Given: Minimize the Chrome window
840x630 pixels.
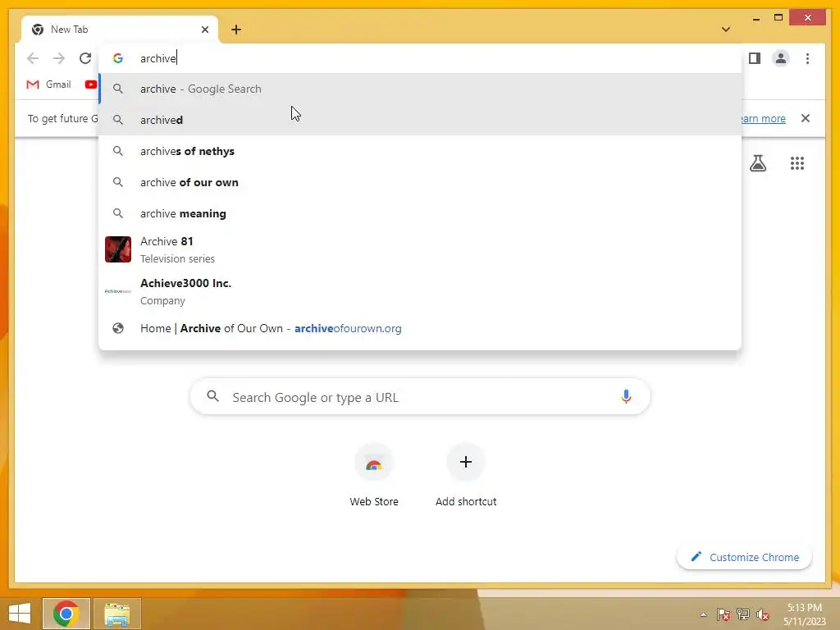Looking at the screenshot, I should click(x=756, y=18).
